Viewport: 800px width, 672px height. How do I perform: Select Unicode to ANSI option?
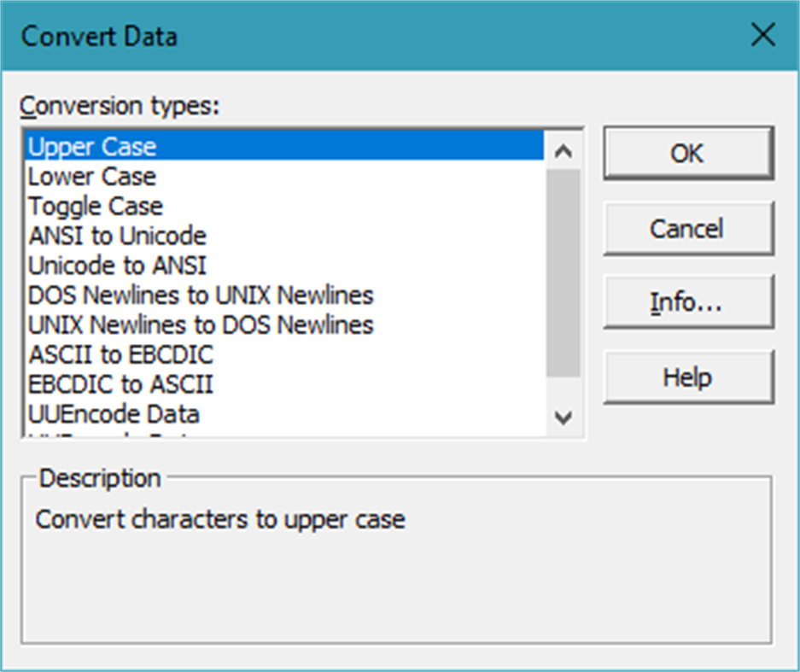(x=117, y=266)
